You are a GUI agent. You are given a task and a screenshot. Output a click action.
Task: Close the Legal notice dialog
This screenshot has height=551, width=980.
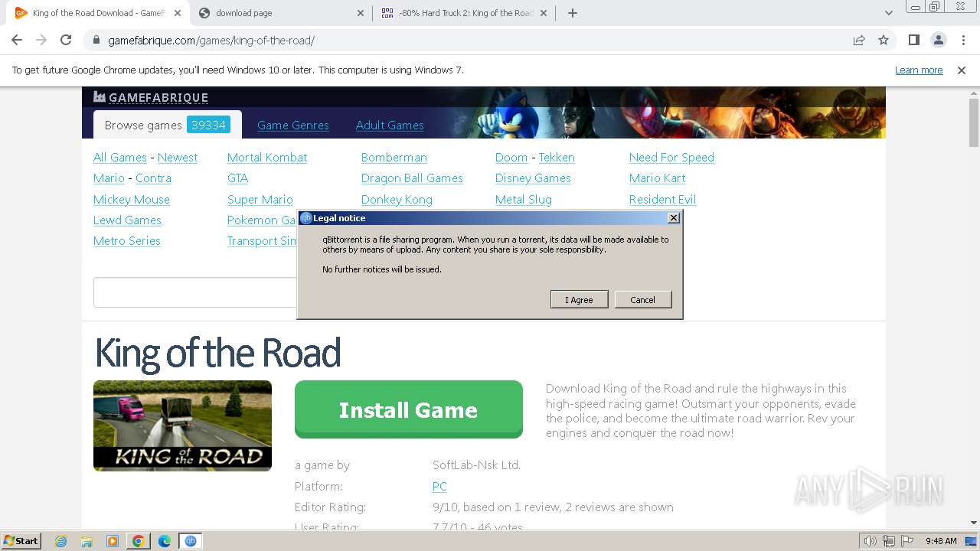click(x=674, y=218)
